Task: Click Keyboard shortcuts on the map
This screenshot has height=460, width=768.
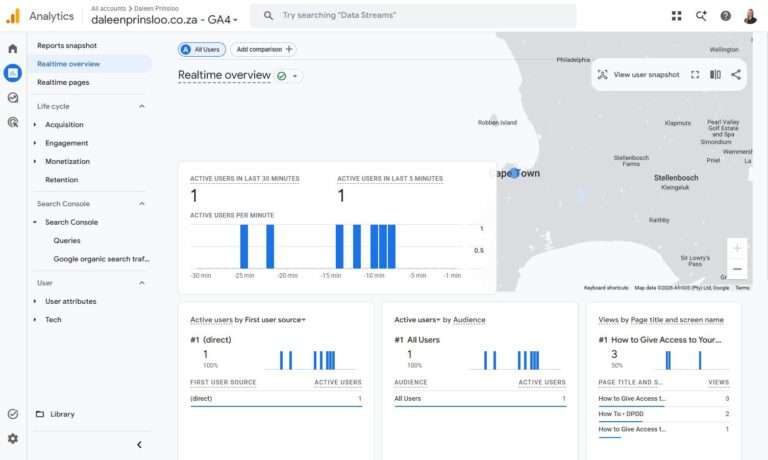Action: coord(606,288)
